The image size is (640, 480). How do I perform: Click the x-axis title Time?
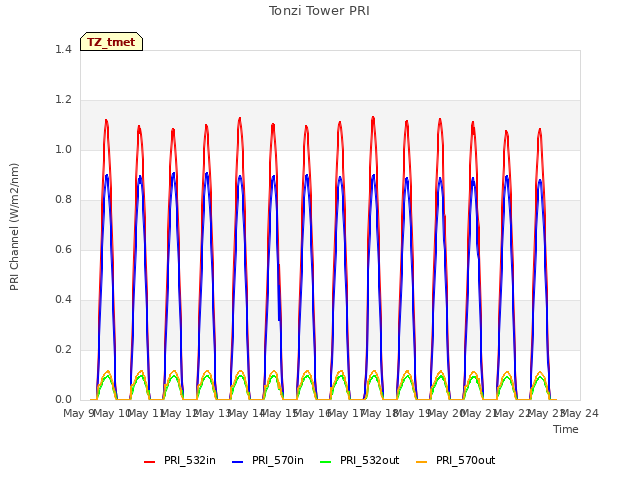point(566,429)
